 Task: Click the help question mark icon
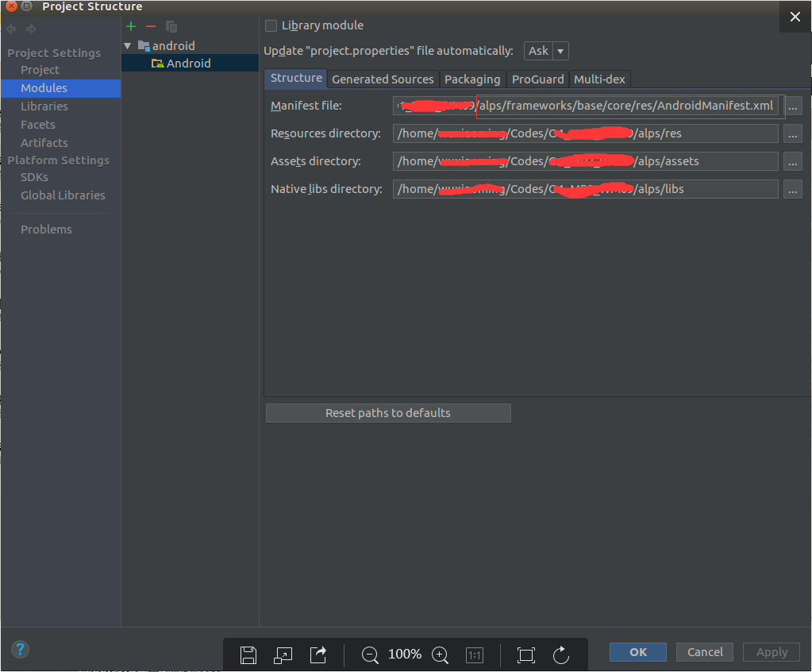(19, 649)
